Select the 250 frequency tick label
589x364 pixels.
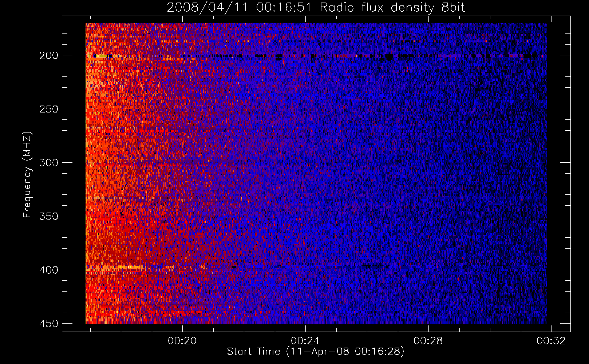coord(49,109)
